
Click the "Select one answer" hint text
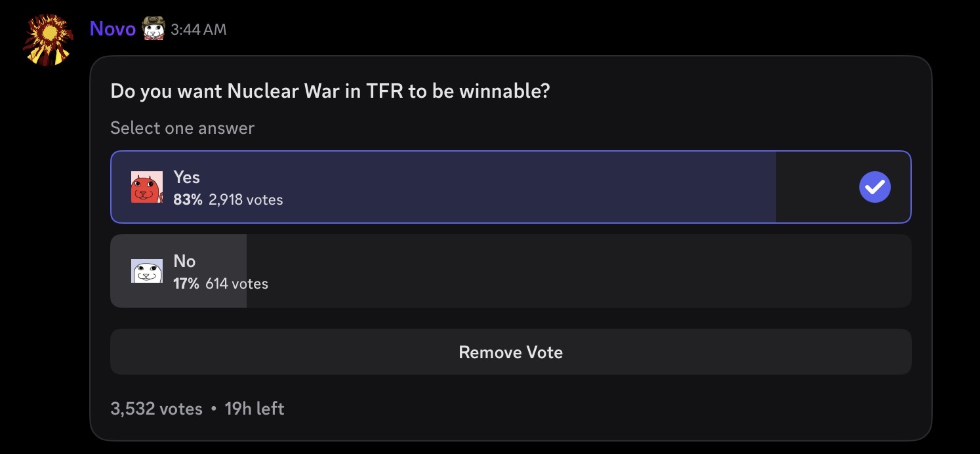click(182, 128)
